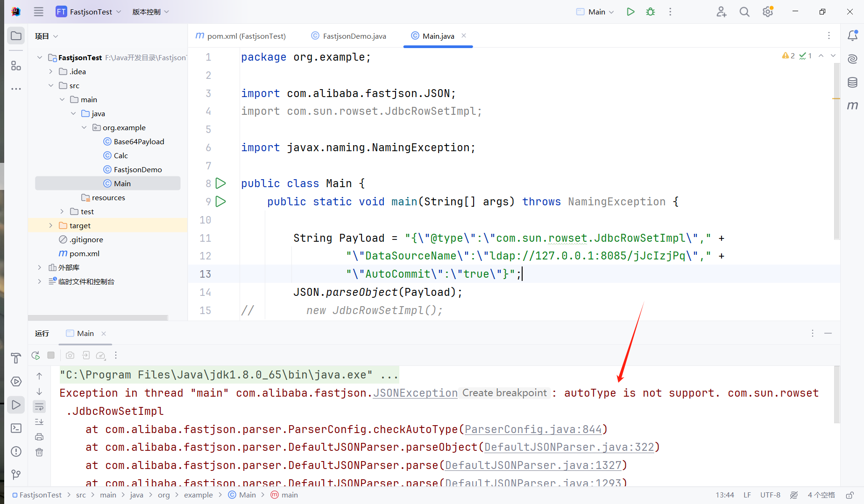Open ParserConfig.java:844 stack link
The height and width of the screenshot is (504, 864).
533,429
